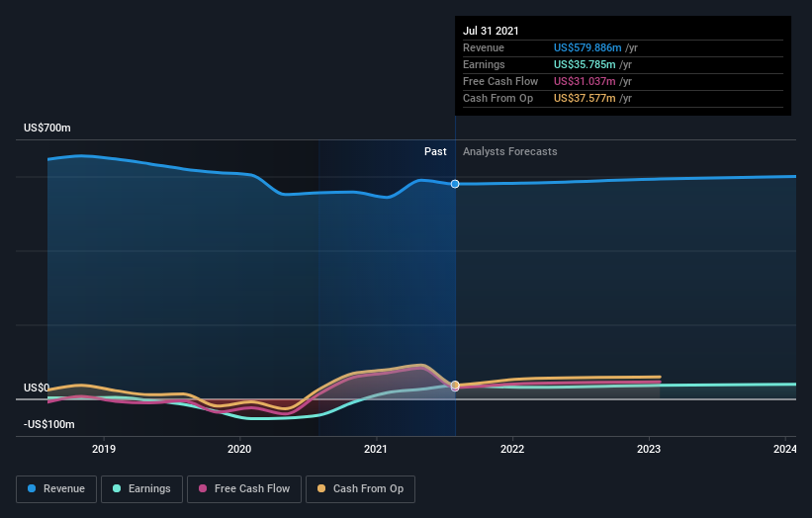Click the US$35.785m earnings value

coord(585,64)
